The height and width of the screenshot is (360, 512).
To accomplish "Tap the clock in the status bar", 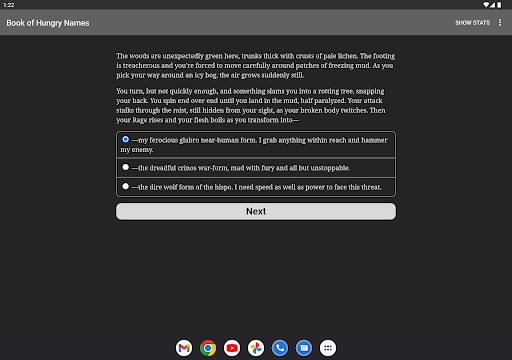I will (x=9, y=5).
